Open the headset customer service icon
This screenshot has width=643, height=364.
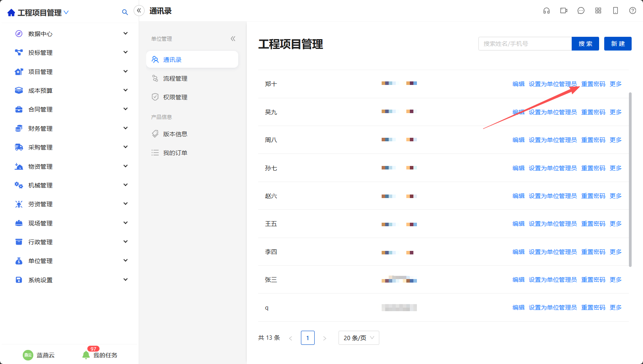pos(547,11)
